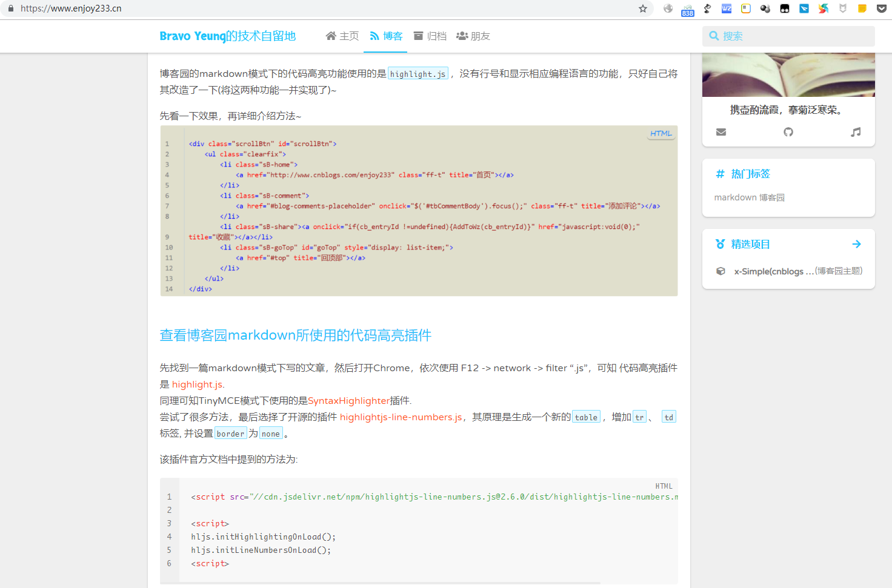892x588 pixels.
Task: Click the 搜索 search field
Action: pos(788,36)
